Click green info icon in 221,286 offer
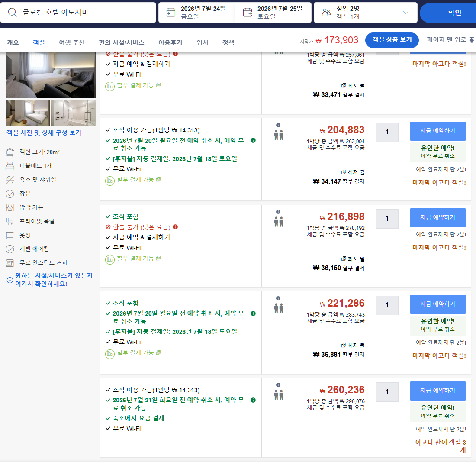Screen dimensions: 476x462 pyautogui.click(x=253, y=313)
